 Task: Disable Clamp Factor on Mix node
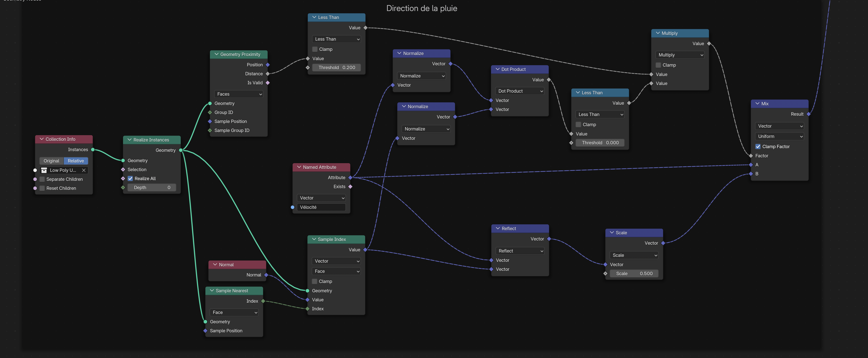[758, 147]
